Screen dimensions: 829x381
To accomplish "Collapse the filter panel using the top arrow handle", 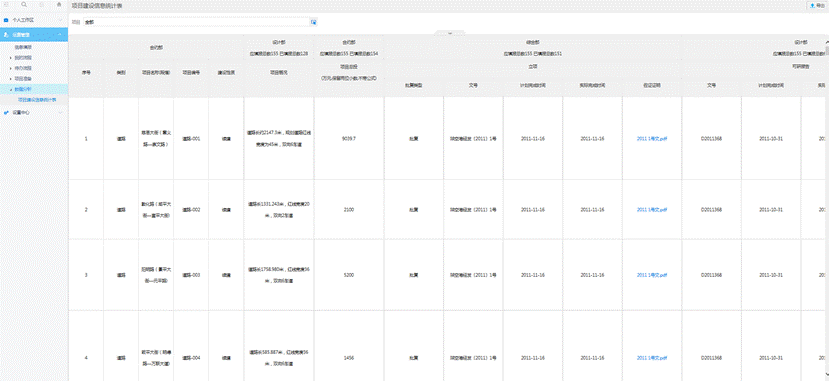I will point(450,33).
